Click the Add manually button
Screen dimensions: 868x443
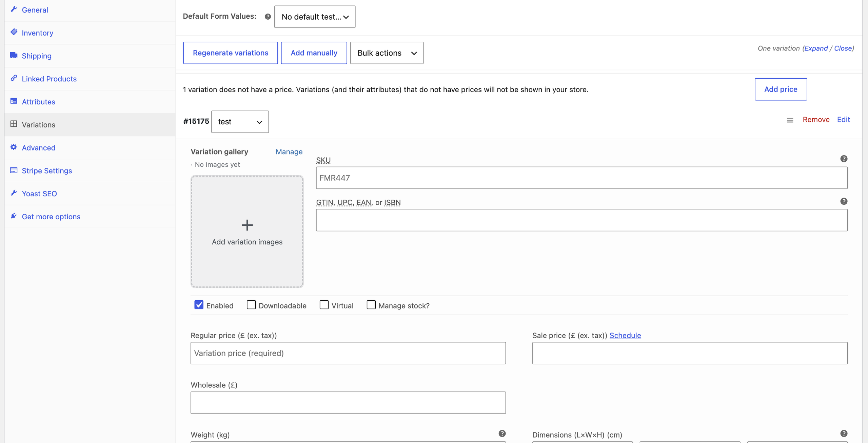pos(314,53)
